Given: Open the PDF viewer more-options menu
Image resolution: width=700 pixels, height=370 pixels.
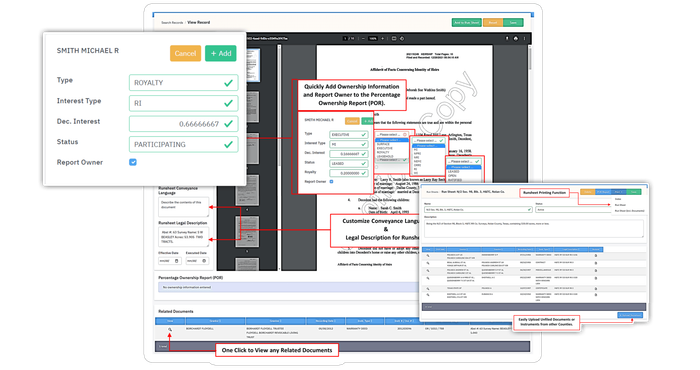Looking at the screenshot, I should tap(525, 38).
